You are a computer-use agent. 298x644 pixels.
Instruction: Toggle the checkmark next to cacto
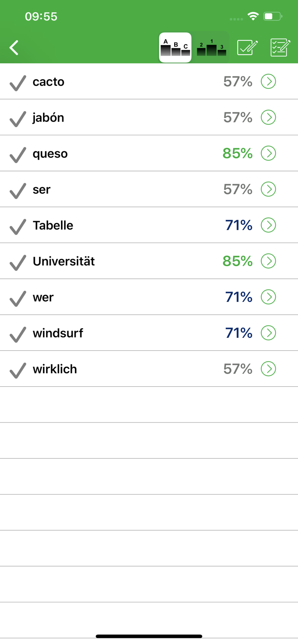[x=17, y=82]
